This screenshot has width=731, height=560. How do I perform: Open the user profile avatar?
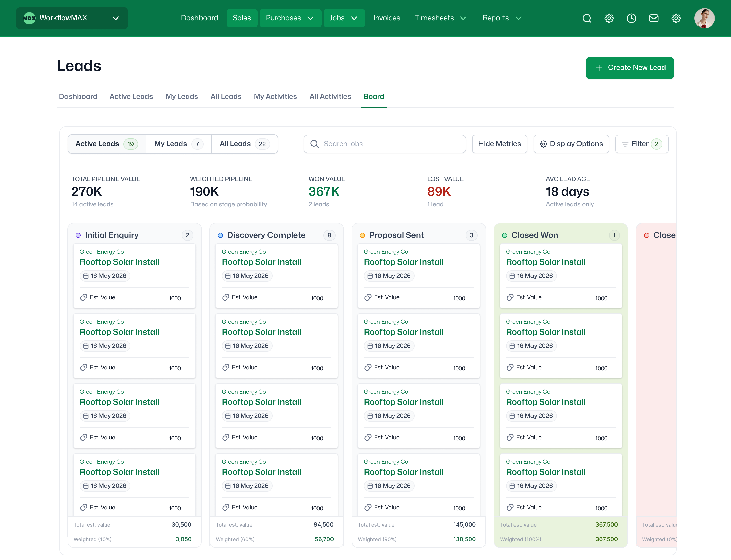tap(704, 18)
